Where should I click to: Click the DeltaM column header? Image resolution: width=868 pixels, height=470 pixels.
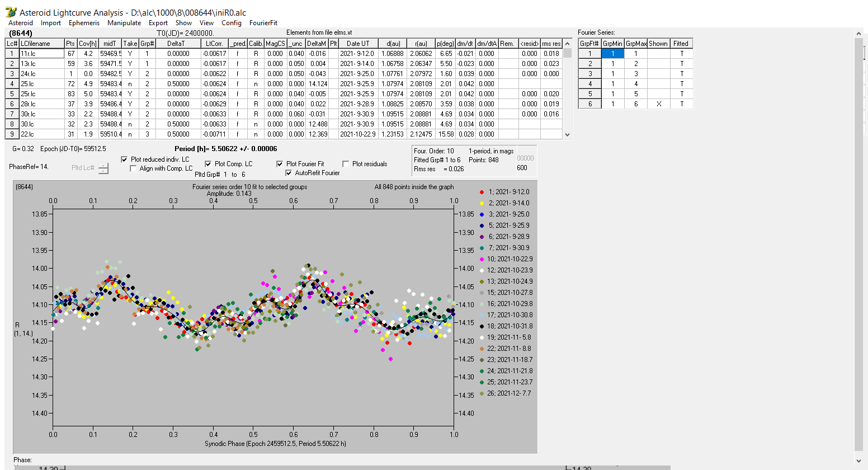317,44
